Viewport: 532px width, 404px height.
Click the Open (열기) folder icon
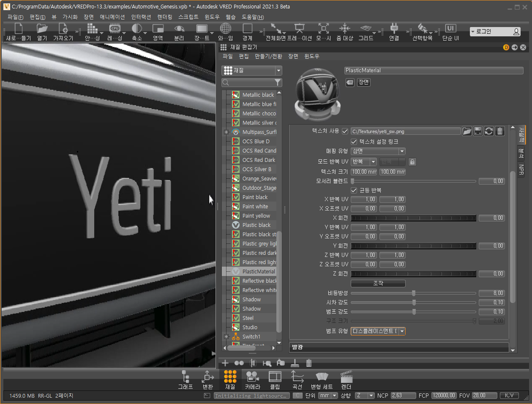click(x=42, y=29)
